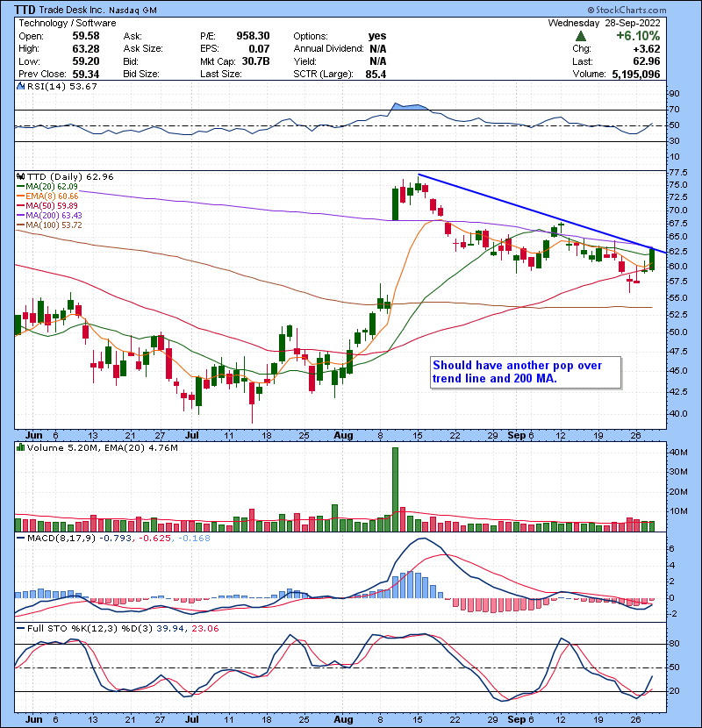Image resolution: width=702 pixels, height=728 pixels.
Task: Click the Volume 5.20M, EMA(20) 4.76M label
Action: tap(102, 448)
